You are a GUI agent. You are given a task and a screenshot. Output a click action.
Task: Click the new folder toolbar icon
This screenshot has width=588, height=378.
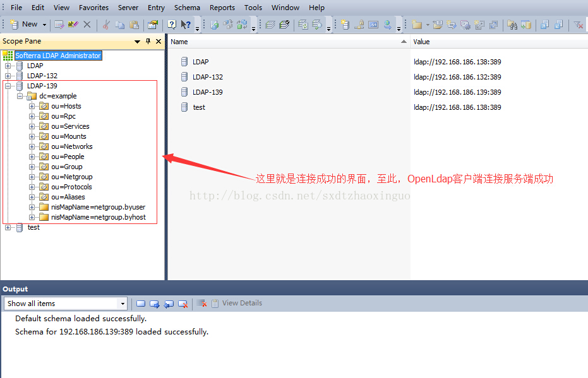click(x=417, y=25)
